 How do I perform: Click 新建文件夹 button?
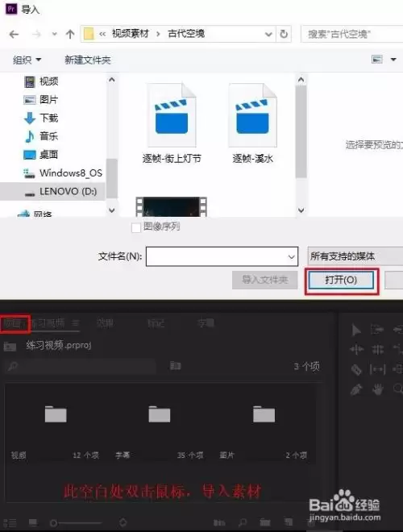click(x=88, y=60)
